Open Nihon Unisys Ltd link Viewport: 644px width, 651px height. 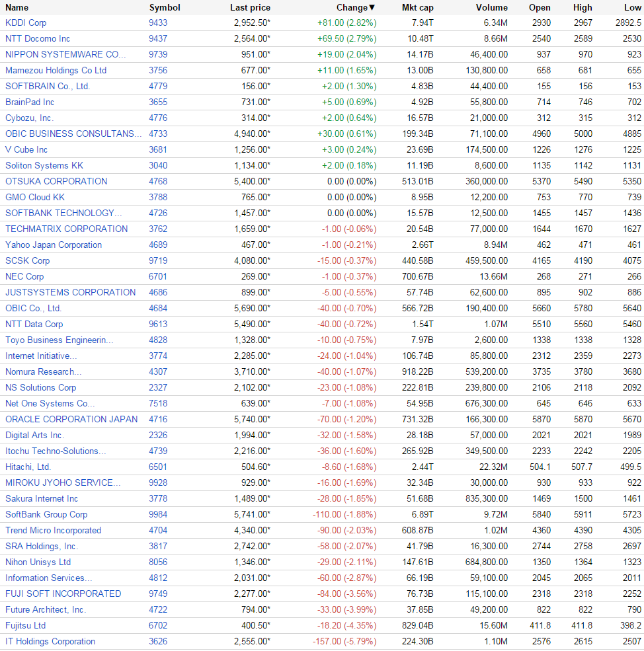coord(38,562)
